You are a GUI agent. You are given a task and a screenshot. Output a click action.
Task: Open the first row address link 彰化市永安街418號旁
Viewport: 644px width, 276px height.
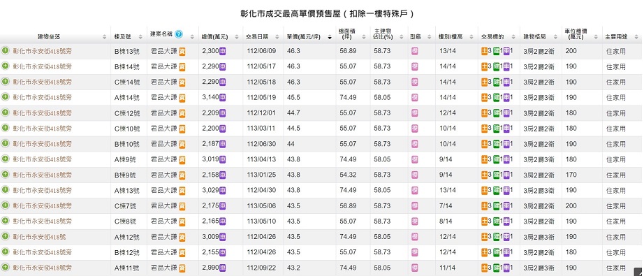pyautogui.click(x=43, y=51)
